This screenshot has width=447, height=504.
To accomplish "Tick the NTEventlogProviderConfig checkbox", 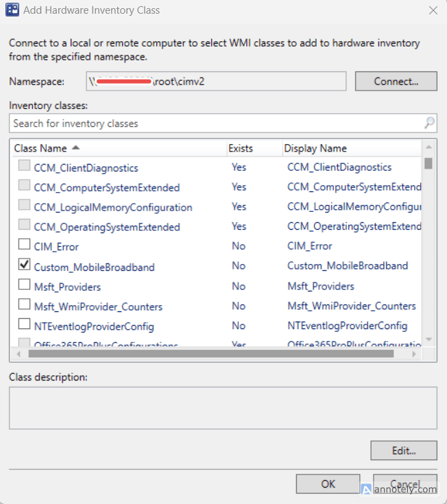I will pos(24,324).
